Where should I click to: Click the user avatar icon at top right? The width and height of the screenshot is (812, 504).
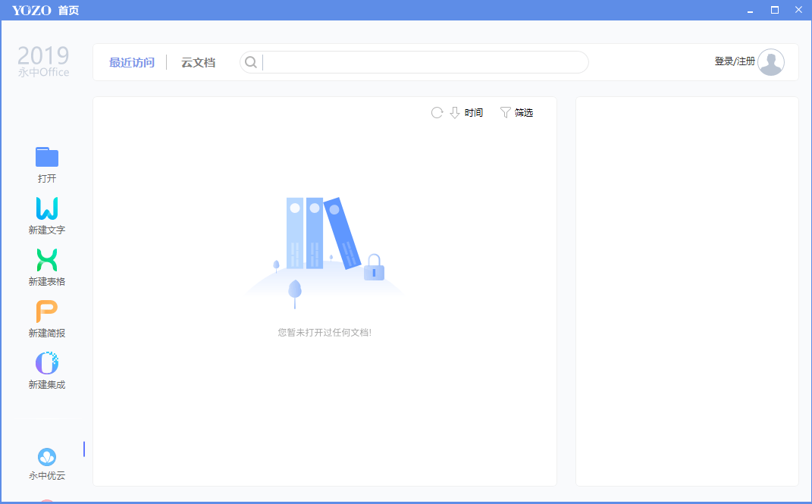tap(771, 62)
